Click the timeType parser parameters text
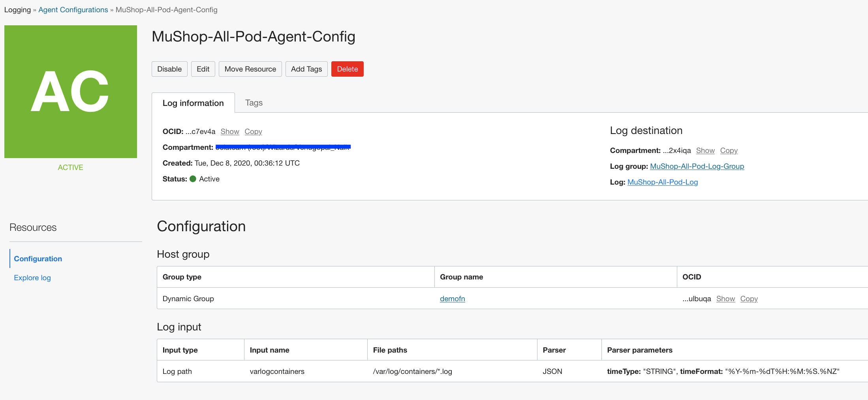Screen dimensions: 868x400 click(x=723, y=372)
